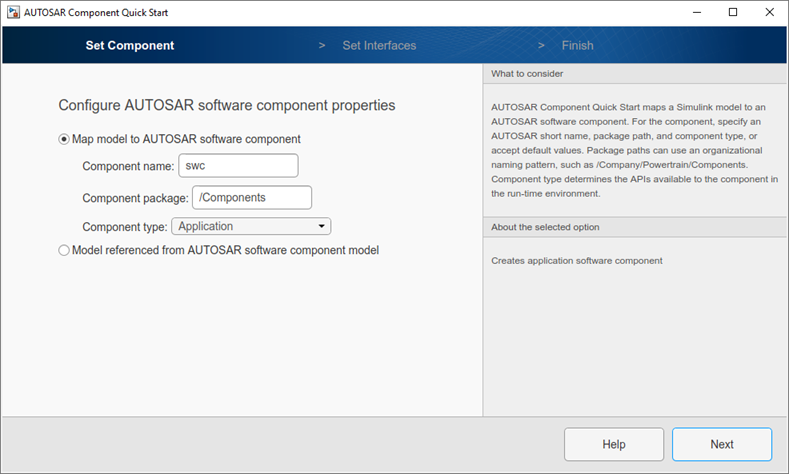Click the Component type dropdown arrow
Screen dimensions: 789x474
322,226
